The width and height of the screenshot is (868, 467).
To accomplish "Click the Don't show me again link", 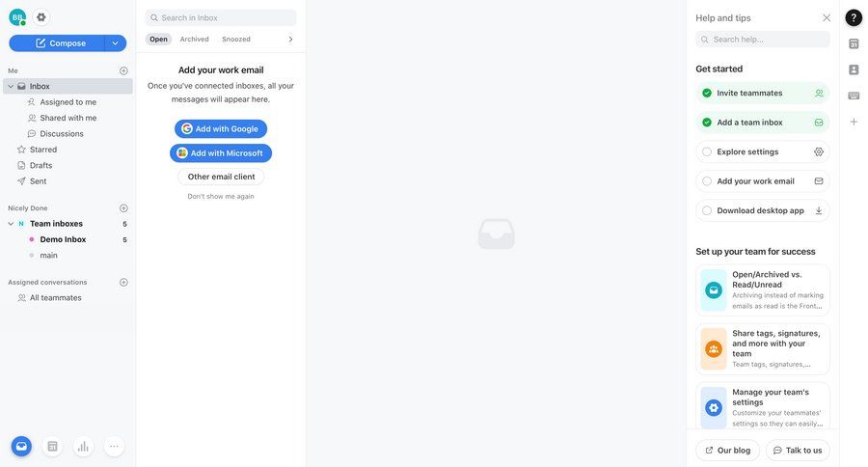I will [221, 196].
